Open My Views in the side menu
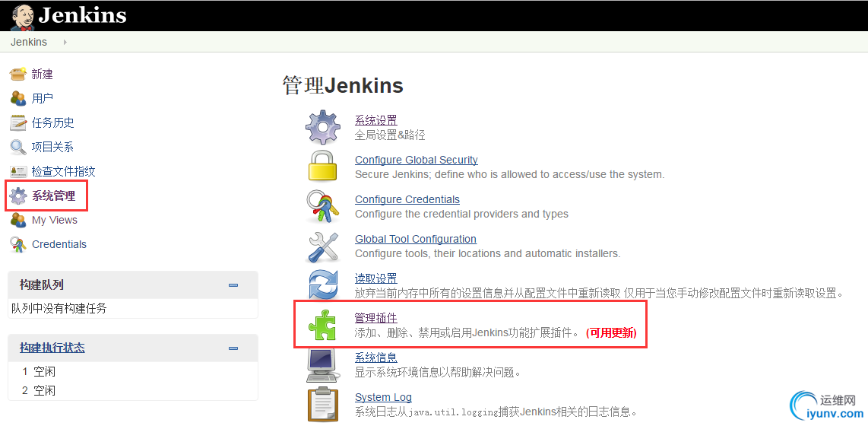868x426 pixels. click(54, 220)
